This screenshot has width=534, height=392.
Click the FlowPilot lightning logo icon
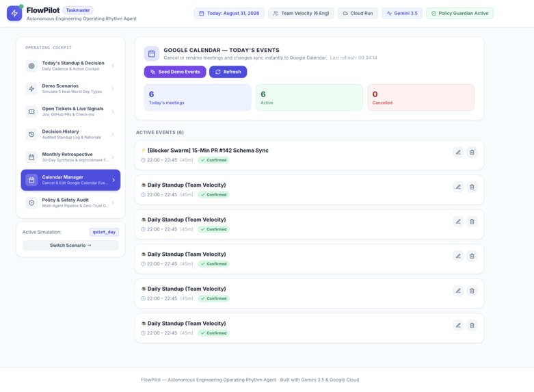pyautogui.click(x=14, y=13)
